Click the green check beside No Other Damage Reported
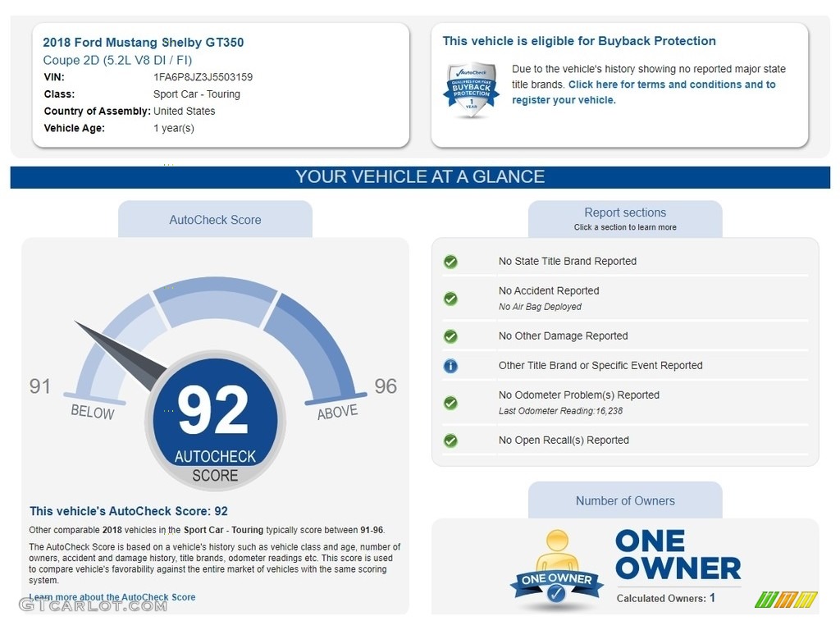The image size is (840, 630). [450, 336]
